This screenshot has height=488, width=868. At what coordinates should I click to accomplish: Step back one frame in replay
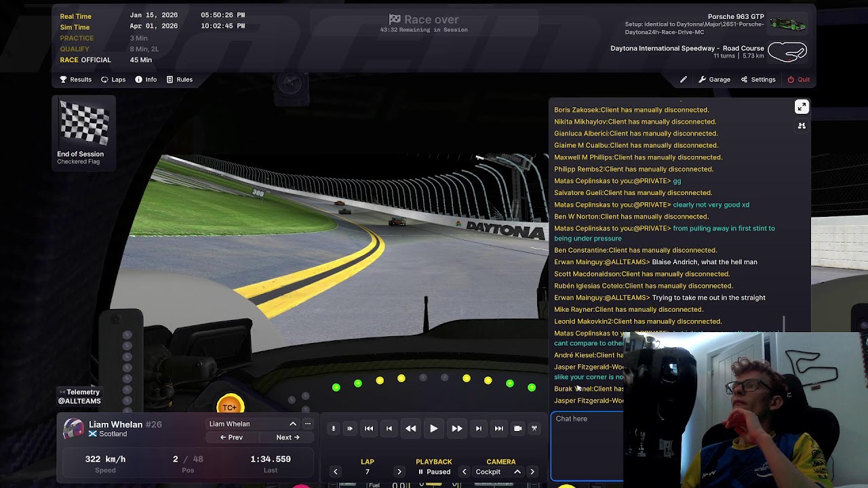[x=389, y=428]
